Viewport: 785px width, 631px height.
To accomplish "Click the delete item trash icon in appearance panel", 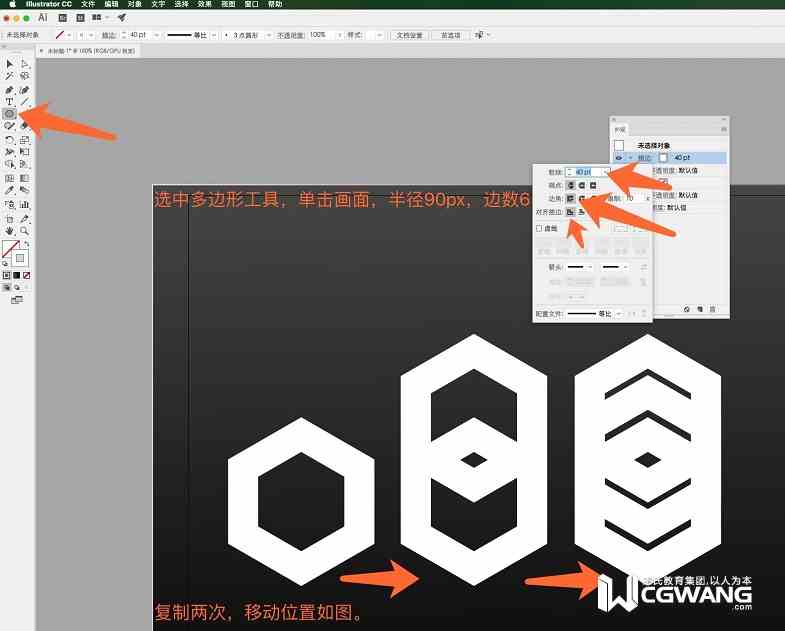I will coord(712,309).
